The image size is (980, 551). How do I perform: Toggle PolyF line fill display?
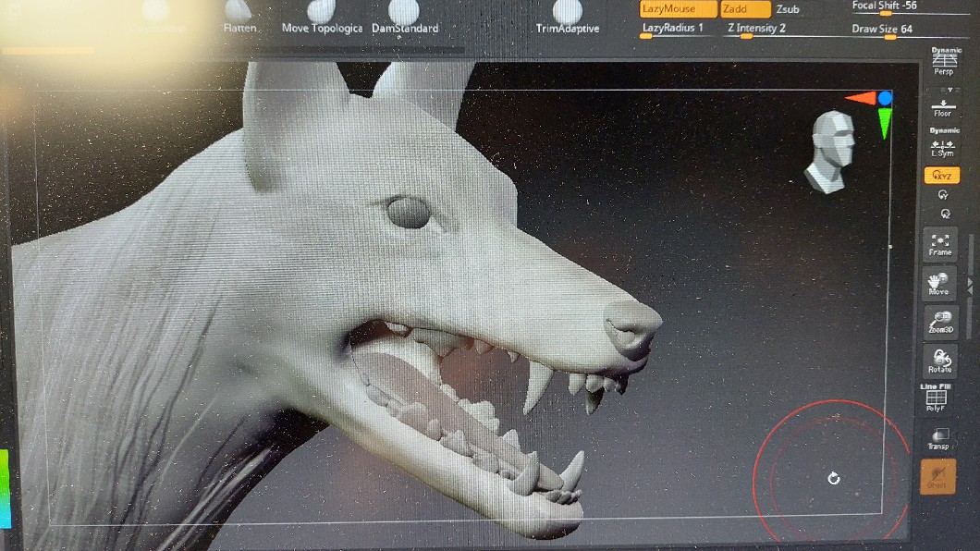(x=937, y=399)
